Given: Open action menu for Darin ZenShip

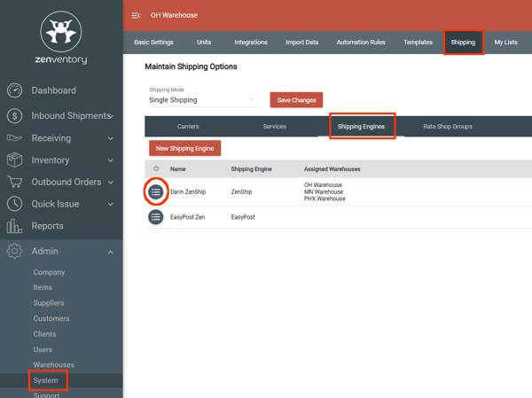Looking at the screenshot, I should click(155, 191).
